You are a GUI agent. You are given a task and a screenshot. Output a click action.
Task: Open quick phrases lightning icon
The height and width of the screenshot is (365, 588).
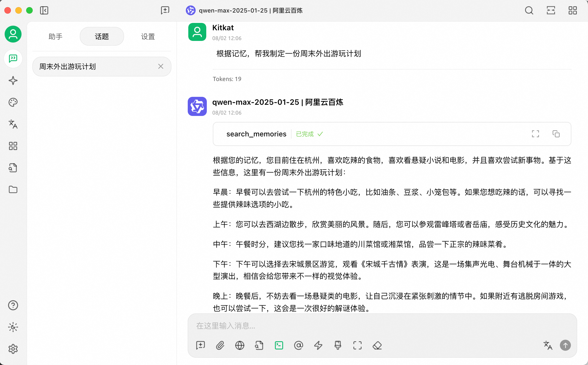[x=318, y=345]
